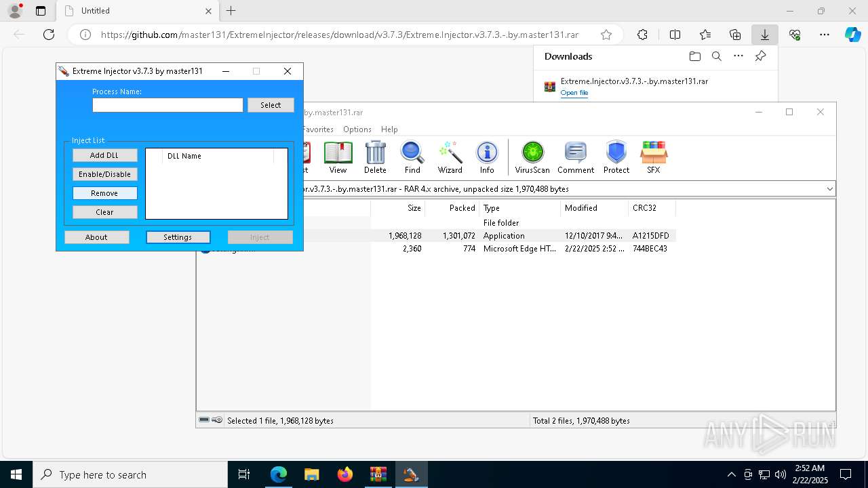The width and height of the screenshot is (868, 488).
Task: Click the Add DLL button
Action: point(104,155)
